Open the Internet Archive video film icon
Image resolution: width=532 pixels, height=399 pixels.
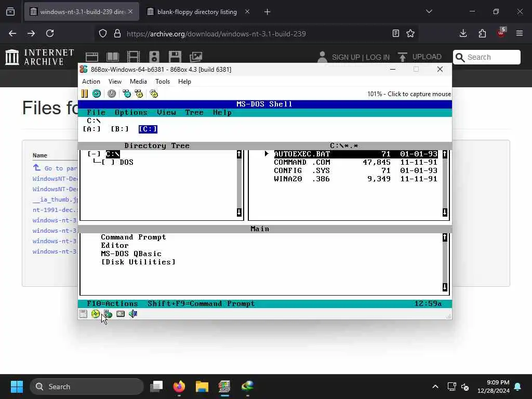[134, 57]
